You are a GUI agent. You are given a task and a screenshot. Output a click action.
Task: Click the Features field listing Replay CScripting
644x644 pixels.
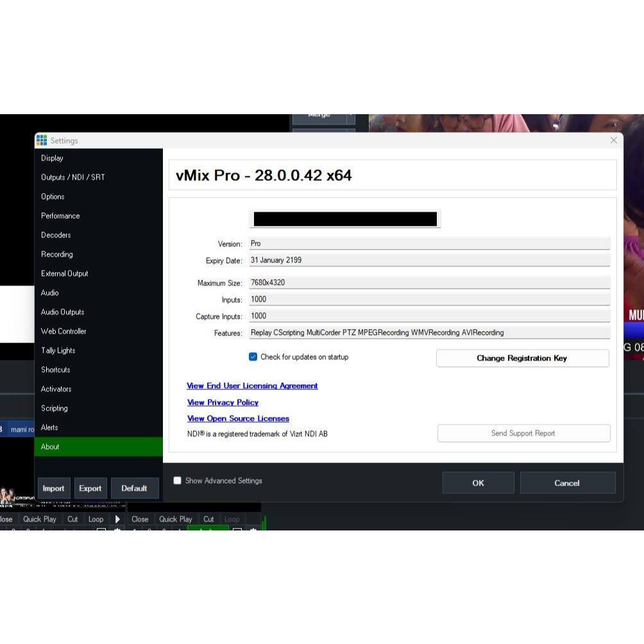(x=430, y=333)
